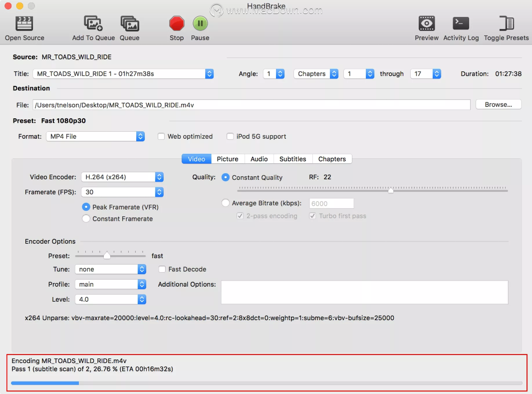Pause the encode using the green Pause icon
The width and height of the screenshot is (532, 394).
[x=200, y=23]
